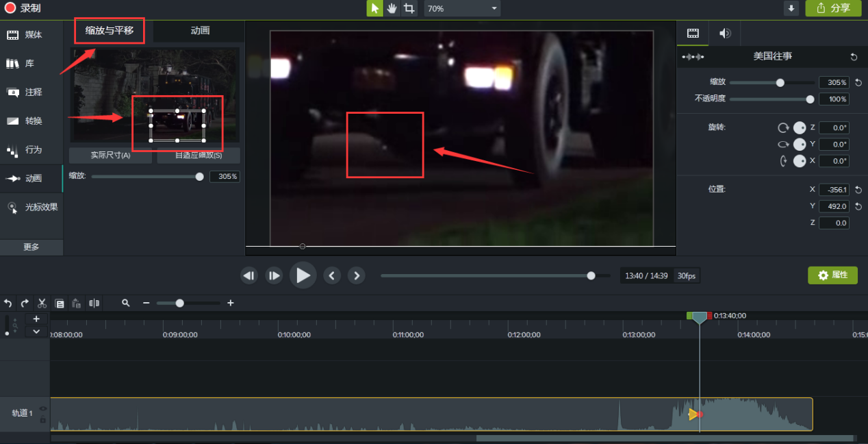The image size is (868, 444).
Task: Click the Y rotation dial
Action: [x=800, y=144]
